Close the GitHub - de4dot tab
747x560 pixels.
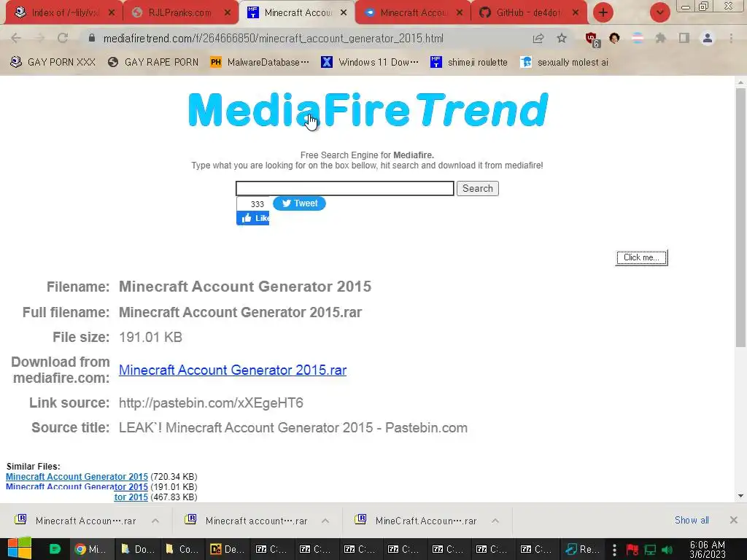(576, 13)
